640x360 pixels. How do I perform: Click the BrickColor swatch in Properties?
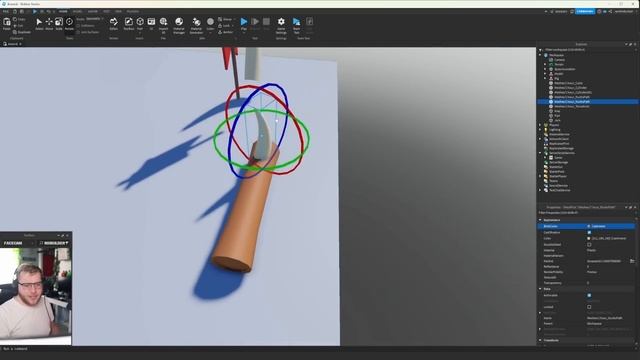(589, 226)
